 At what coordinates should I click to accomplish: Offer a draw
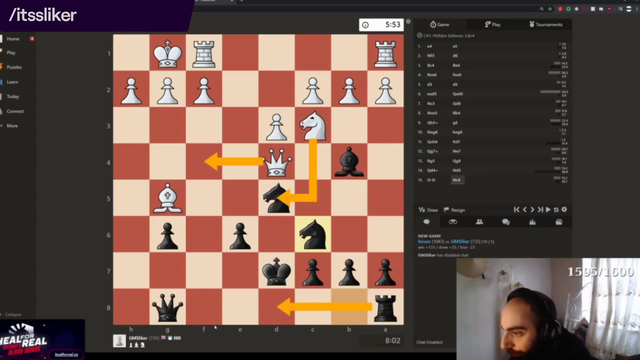pos(428,210)
